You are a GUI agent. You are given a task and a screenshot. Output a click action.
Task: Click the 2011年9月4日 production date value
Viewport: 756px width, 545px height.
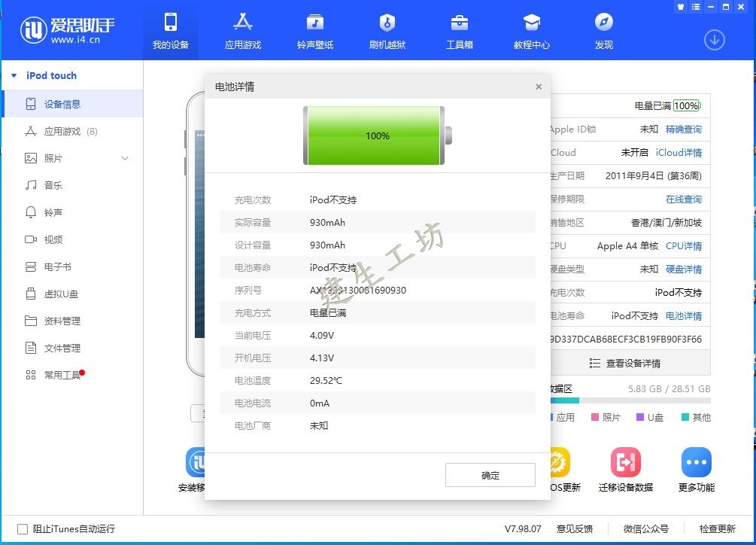point(653,176)
